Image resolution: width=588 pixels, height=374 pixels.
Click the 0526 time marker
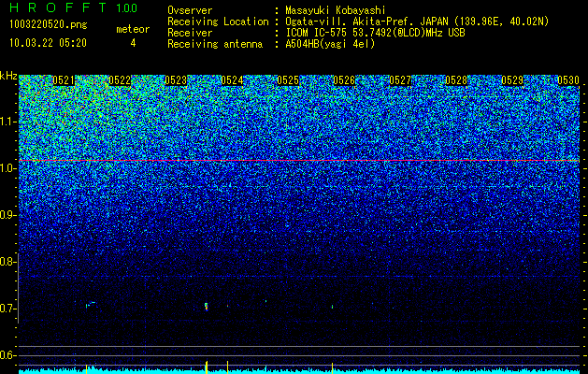(344, 80)
